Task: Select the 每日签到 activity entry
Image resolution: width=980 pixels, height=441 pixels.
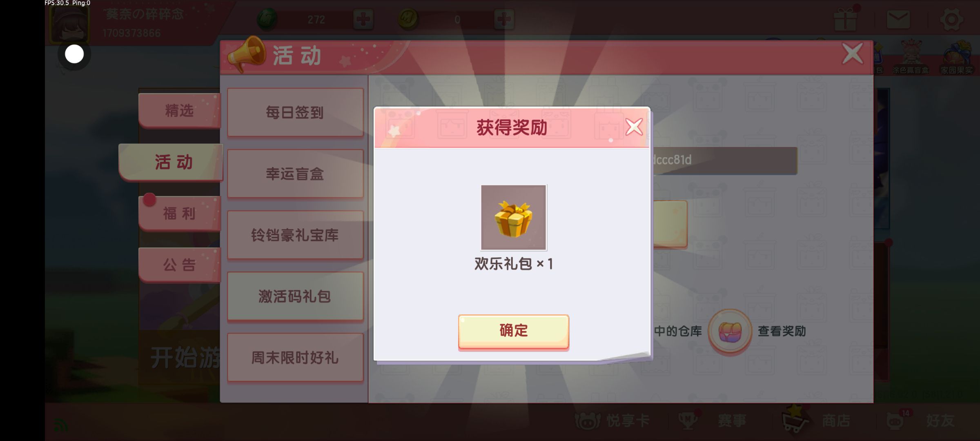Action: (x=295, y=112)
